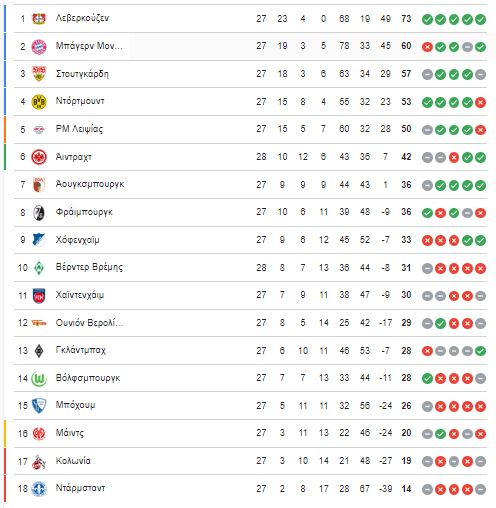Click the Gladbach black diamond logo
The width and height of the screenshot is (496, 508).
coord(39,351)
